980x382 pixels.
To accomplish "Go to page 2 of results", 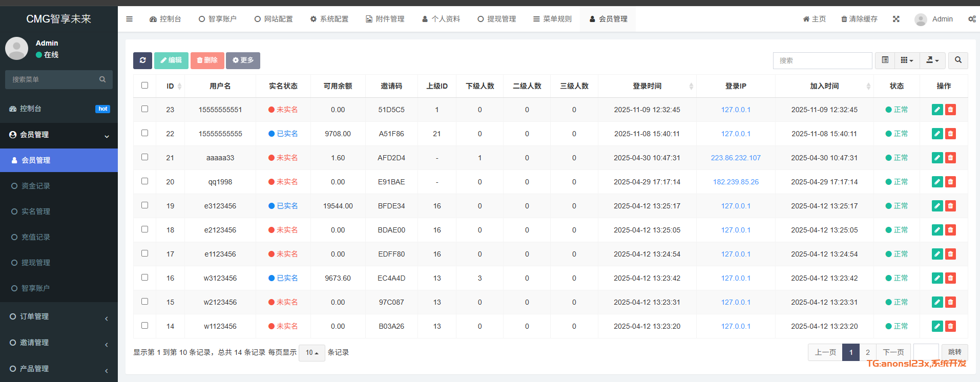I will click(867, 352).
